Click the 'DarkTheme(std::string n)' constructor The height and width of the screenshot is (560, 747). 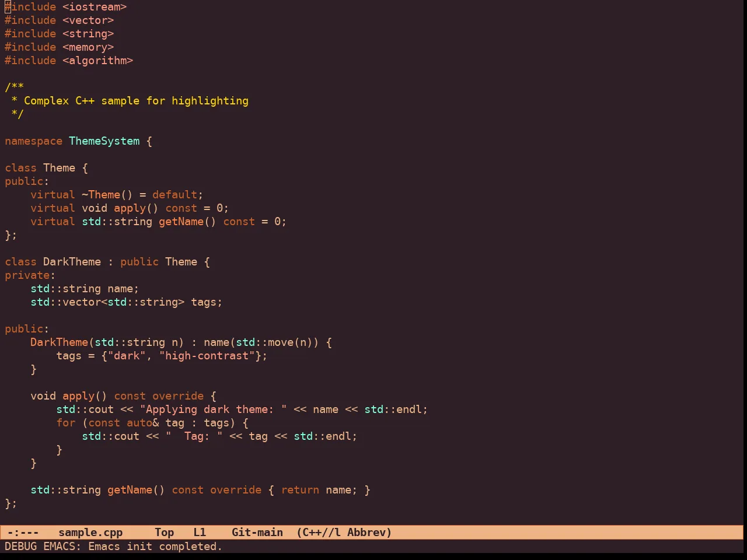107,342
